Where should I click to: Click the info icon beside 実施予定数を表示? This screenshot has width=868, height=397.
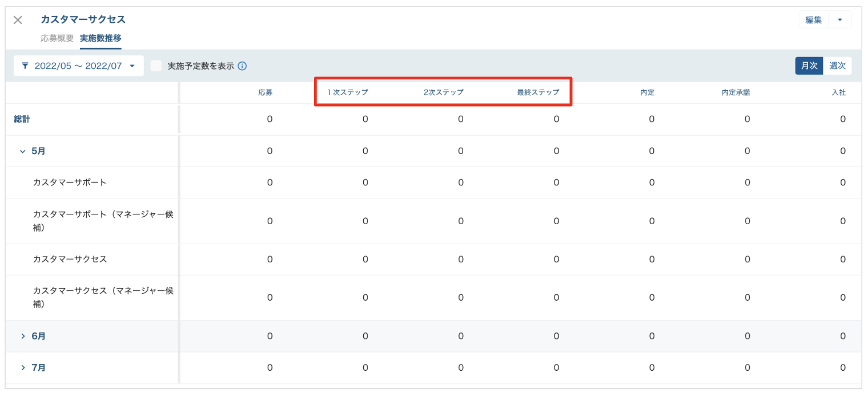(x=242, y=66)
